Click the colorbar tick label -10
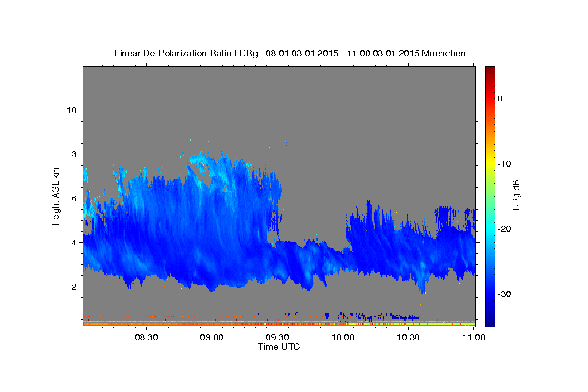This screenshot has height=392, width=588. coord(505,164)
